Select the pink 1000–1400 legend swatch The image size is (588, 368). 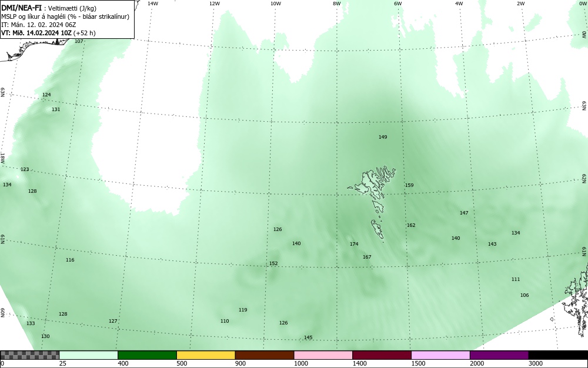[x=323, y=355]
